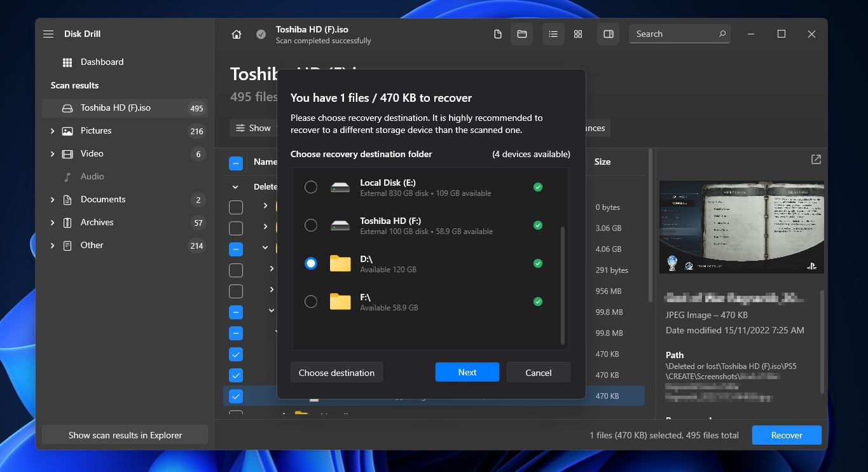Click the Pictures category icon
Image resolution: width=868 pixels, height=472 pixels.
67,131
